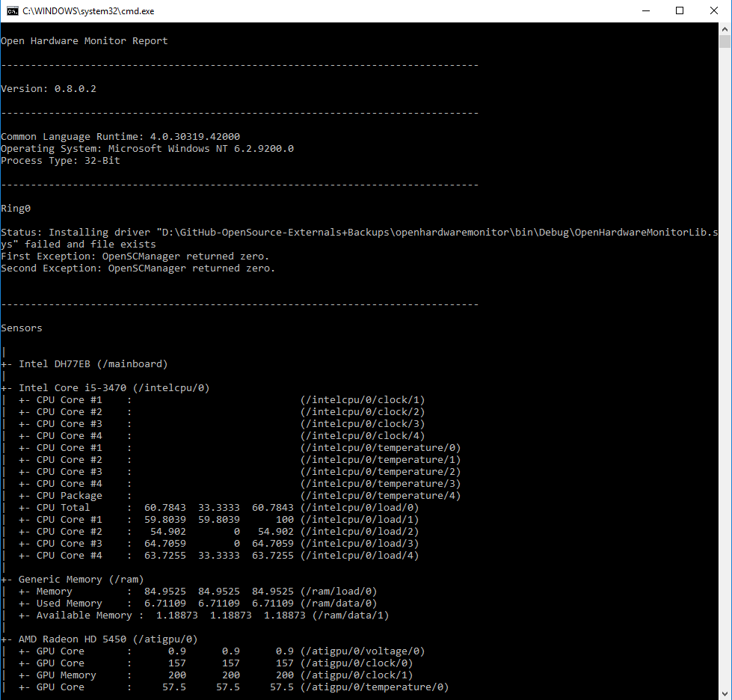Click the minimize window icon

point(645,10)
